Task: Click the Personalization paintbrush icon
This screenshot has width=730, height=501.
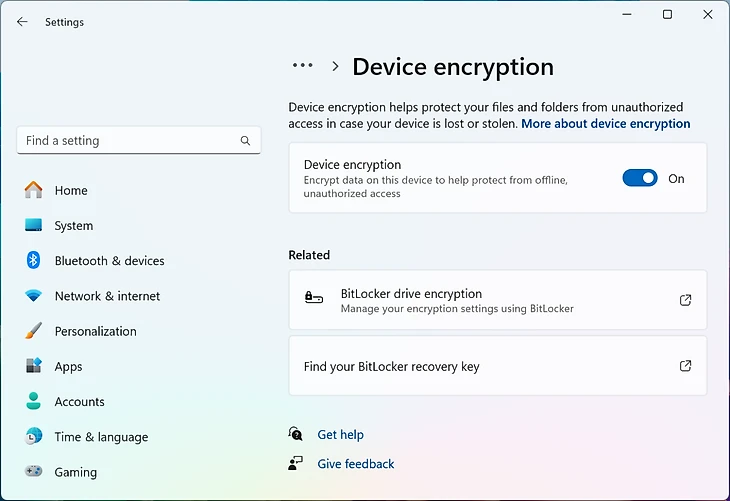Action: click(34, 331)
